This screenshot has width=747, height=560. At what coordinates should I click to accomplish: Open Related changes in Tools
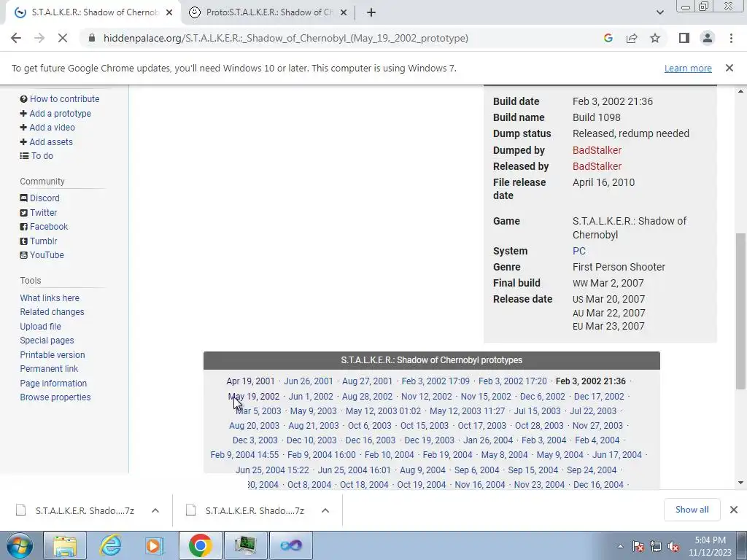[52, 312]
